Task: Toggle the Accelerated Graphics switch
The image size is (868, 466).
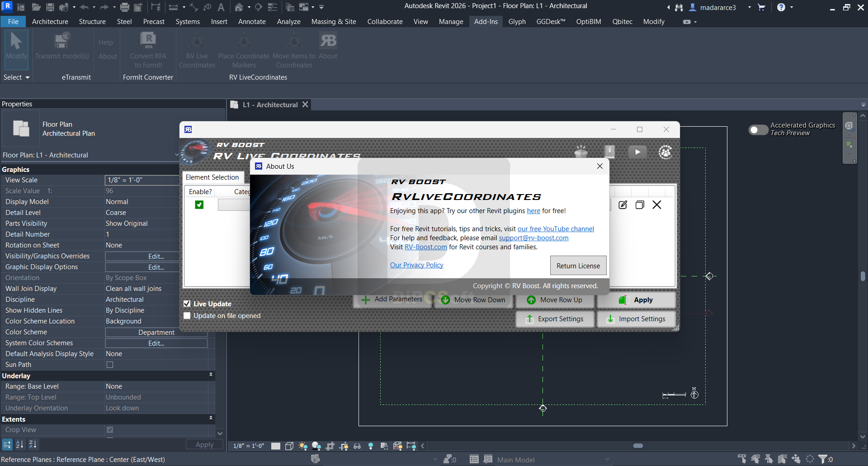Action: pos(758,130)
